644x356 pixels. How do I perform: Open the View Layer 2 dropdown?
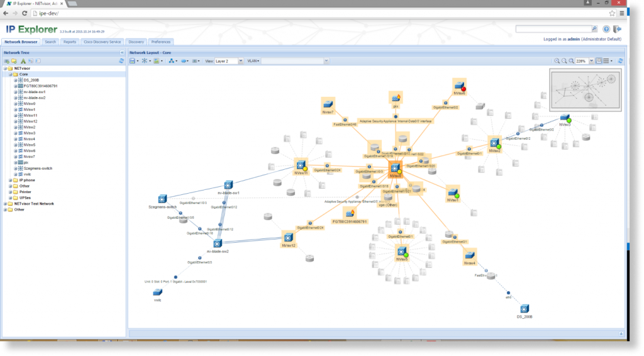241,61
